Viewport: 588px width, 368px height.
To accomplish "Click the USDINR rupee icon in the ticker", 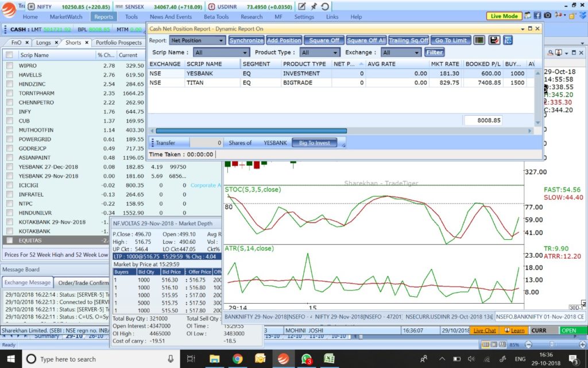I will pos(212,6).
